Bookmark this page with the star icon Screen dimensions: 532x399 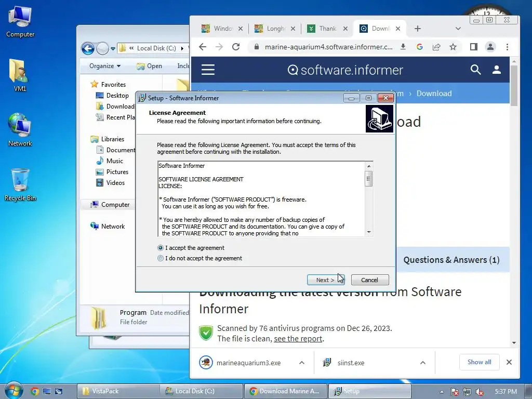click(453, 47)
